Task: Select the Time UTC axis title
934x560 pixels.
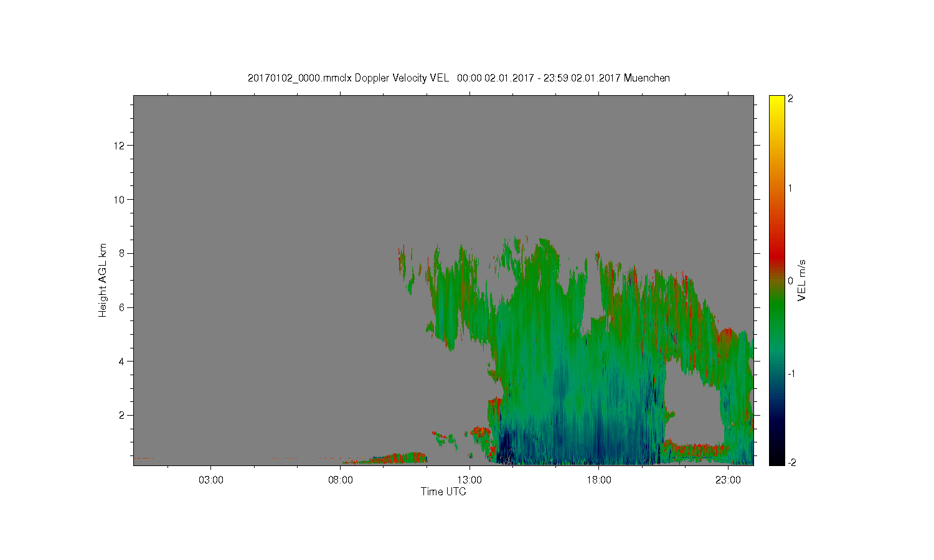Action: (x=443, y=492)
